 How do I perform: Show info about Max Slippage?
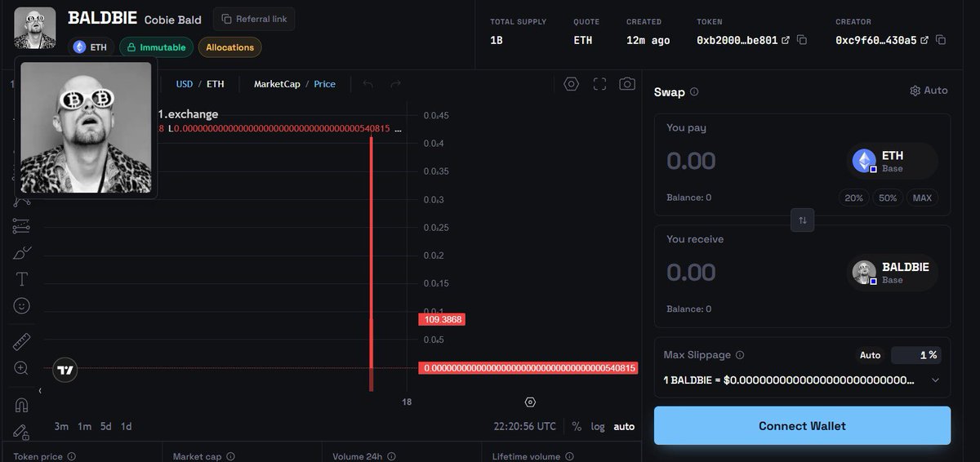point(740,355)
